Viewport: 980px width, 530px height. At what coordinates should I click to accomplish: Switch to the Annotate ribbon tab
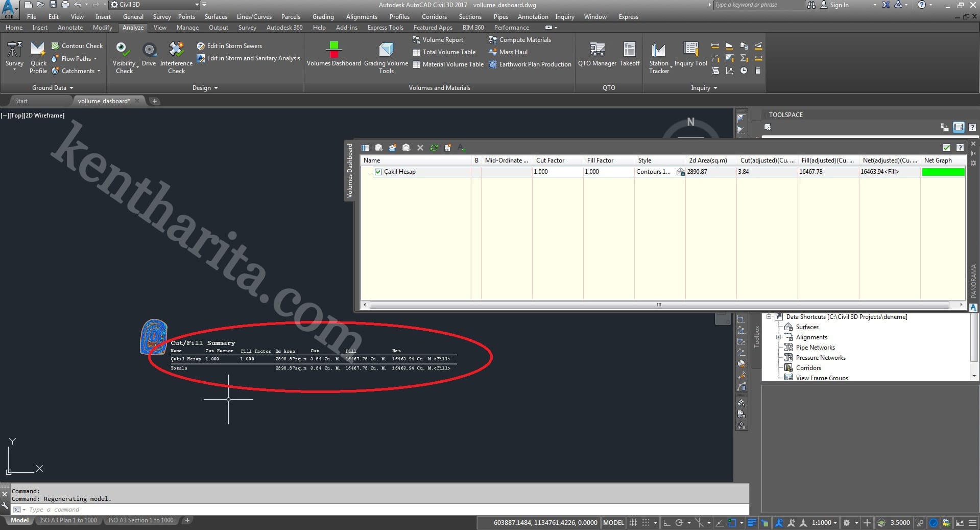click(70, 28)
